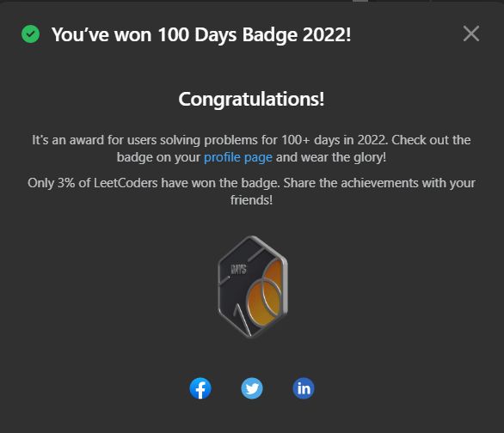Click the 'Only 3% of LeetCoders' sentence

pos(153,183)
